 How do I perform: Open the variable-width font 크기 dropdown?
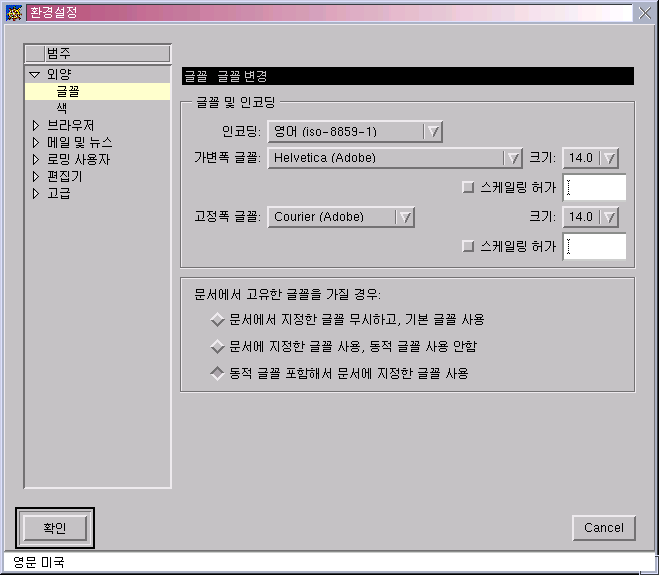click(x=609, y=158)
